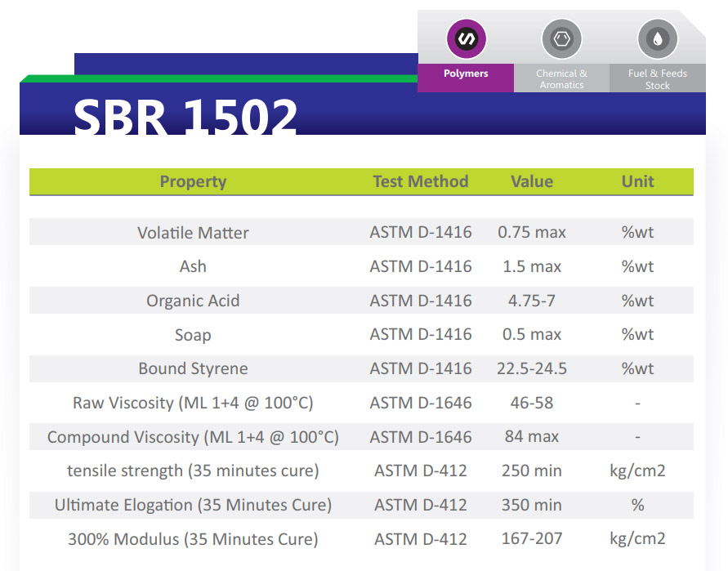Image resolution: width=728 pixels, height=571 pixels.
Task: Click ASTM D-1646 in Compound Viscosity row
Action: point(420,437)
